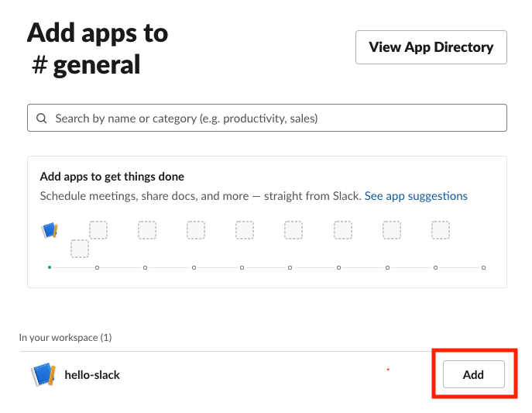The width and height of the screenshot is (532, 413).
Task: Follow the See app suggestions link
Action: tap(416, 196)
